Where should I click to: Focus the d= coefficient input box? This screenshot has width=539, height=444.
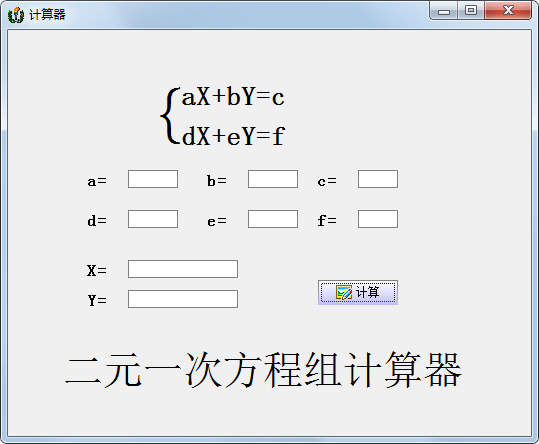coord(153,219)
